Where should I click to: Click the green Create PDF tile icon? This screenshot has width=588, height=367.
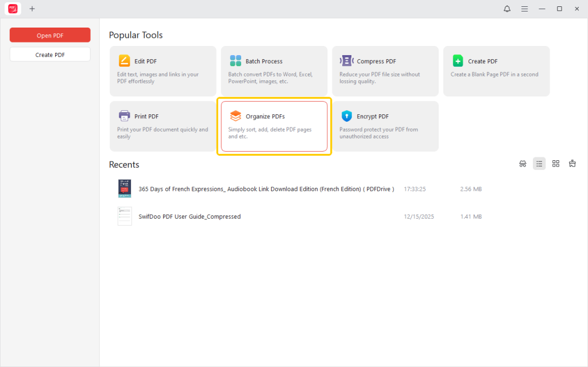[458, 61]
